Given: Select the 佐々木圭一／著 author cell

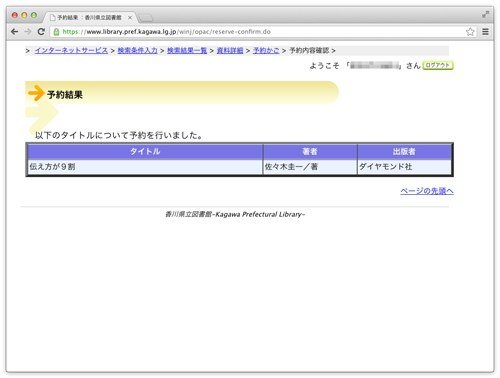Looking at the screenshot, I should 310,167.
